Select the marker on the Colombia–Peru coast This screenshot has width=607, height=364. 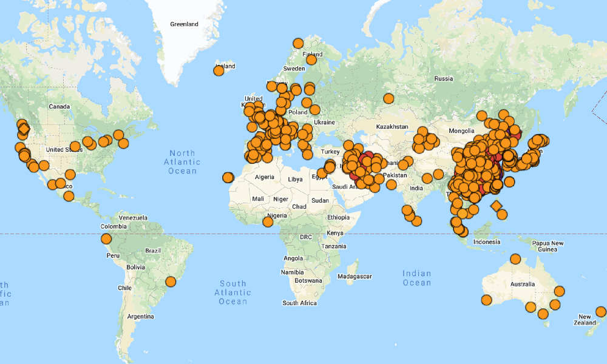106,238
